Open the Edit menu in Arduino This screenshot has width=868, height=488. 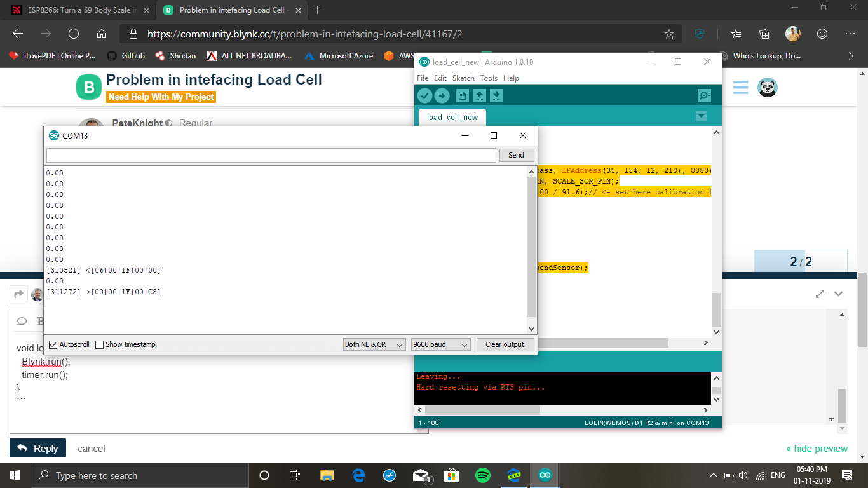click(440, 78)
